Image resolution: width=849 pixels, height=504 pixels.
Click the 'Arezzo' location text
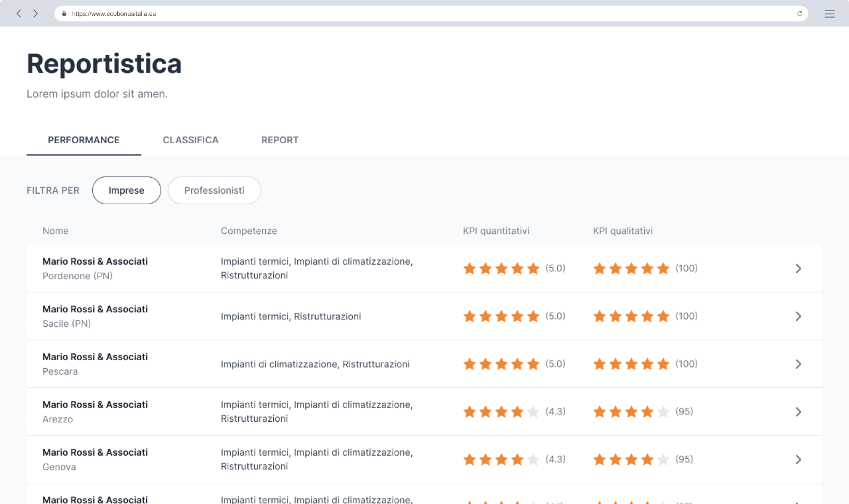tap(58, 419)
